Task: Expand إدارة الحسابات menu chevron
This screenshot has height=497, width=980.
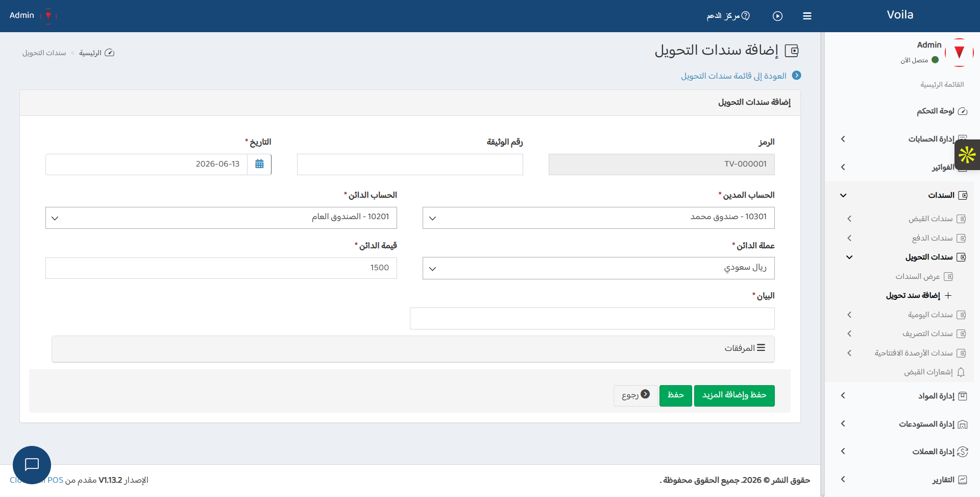Action: pyautogui.click(x=843, y=139)
